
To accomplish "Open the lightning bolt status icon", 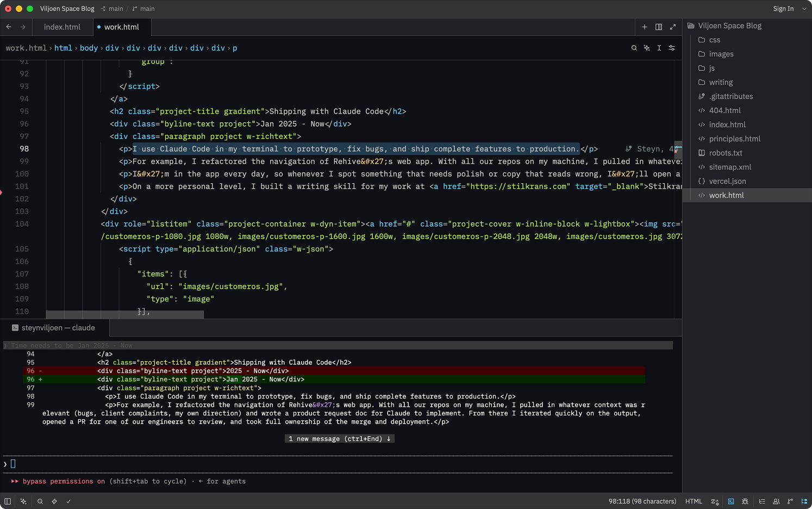I will point(54,501).
